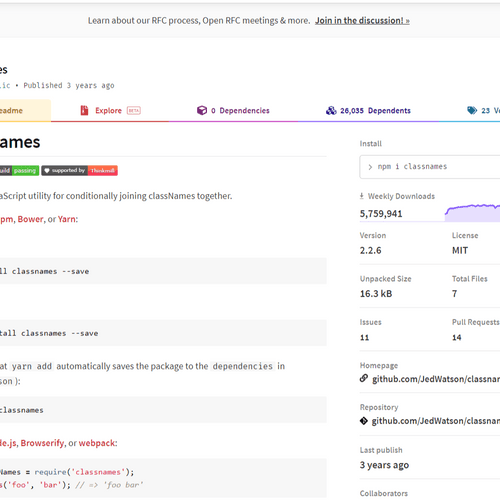Open the Repository github.com/JedWatson link
Image resolution: width=500 pixels, height=500 pixels.
pyautogui.click(x=436, y=421)
